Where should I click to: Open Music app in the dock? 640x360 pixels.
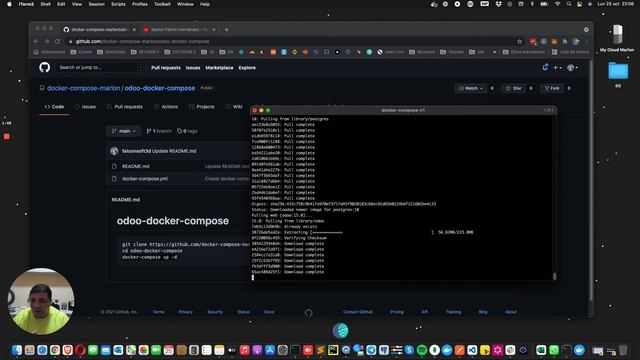244,350
